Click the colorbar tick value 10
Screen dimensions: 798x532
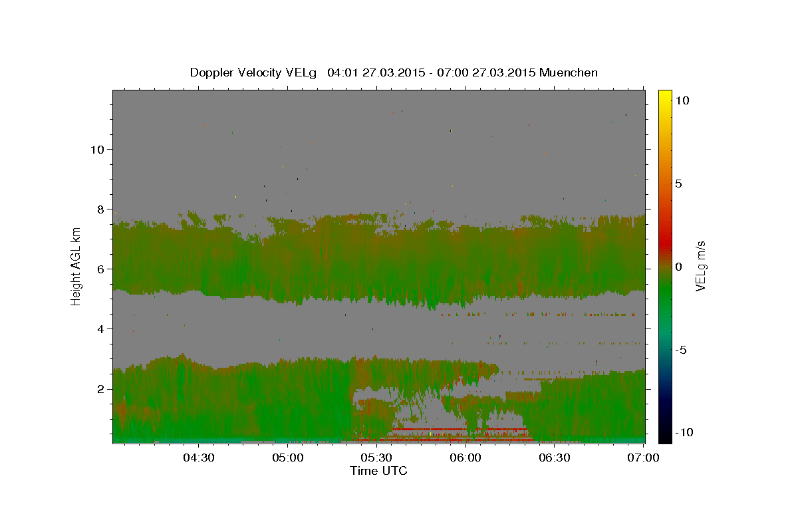click(x=682, y=100)
